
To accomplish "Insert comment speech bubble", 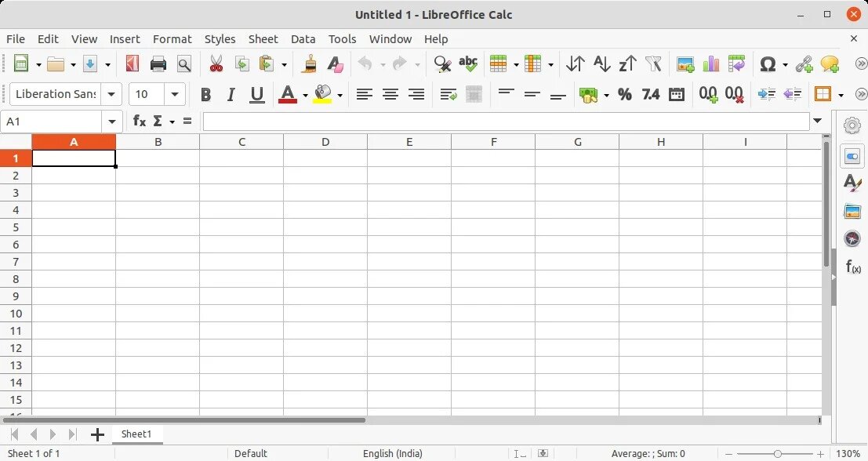I will [830, 64].
